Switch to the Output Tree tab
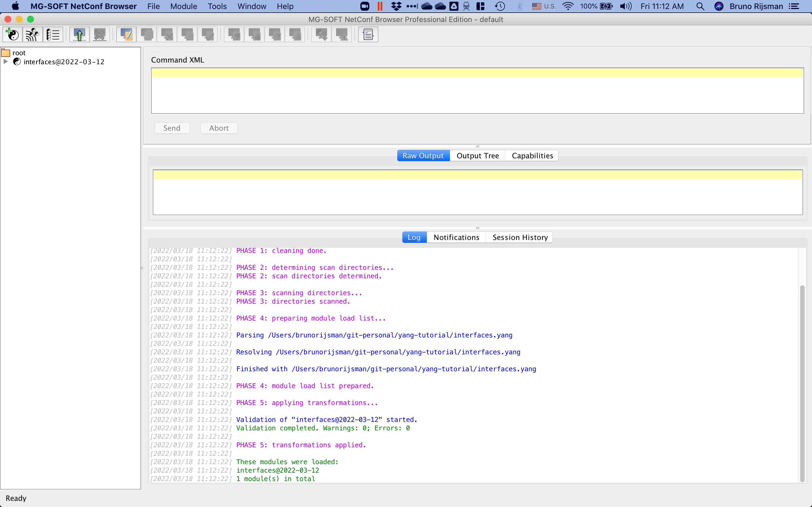The height and width of the screenshot is (507, 812). click(477, 155)
